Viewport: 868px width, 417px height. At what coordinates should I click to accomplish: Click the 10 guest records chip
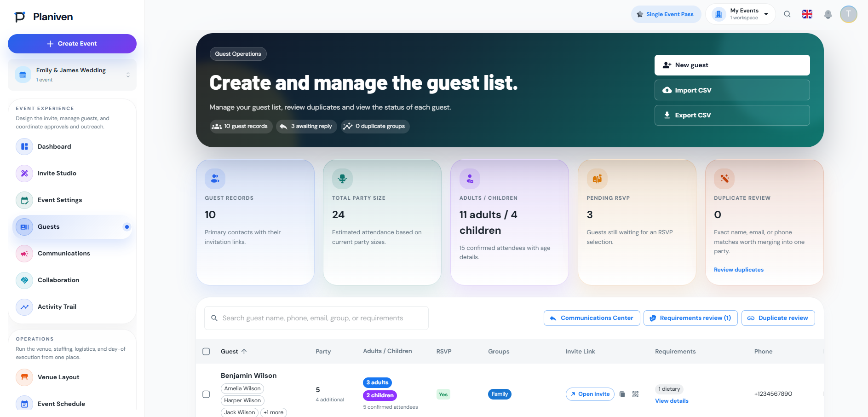[241, 127]
